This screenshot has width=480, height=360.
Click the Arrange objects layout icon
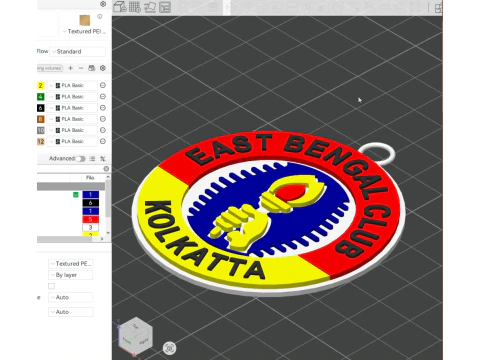point(165,7)
